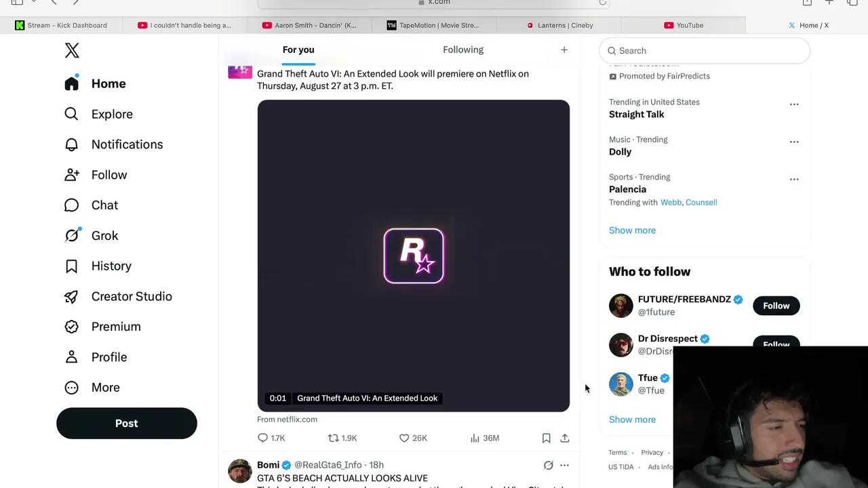Open Profile using the person icon
This screenshot has height=488, width=868.
71,357
